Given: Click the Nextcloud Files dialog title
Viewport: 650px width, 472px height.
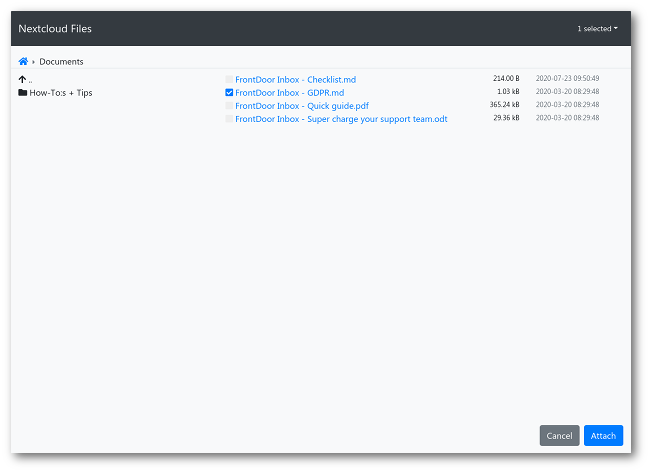Looking at the screenshot, I should (x=55, y=29).
